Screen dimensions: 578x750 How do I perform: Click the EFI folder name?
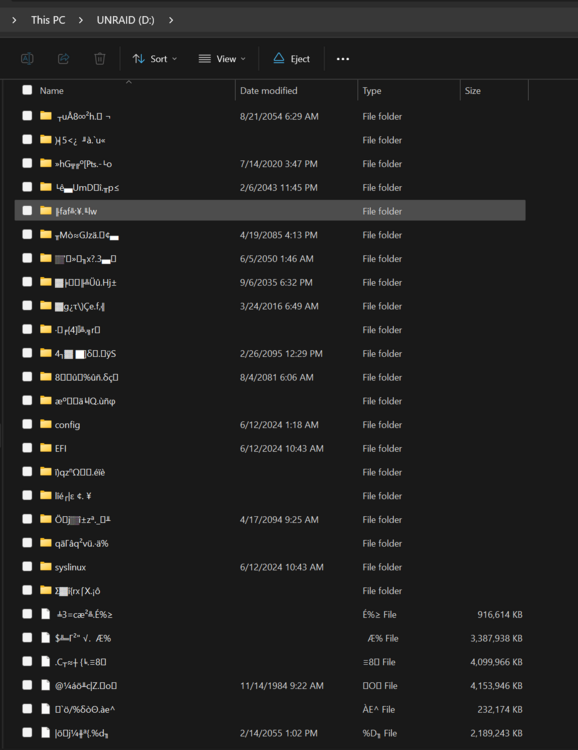point(61,448)
